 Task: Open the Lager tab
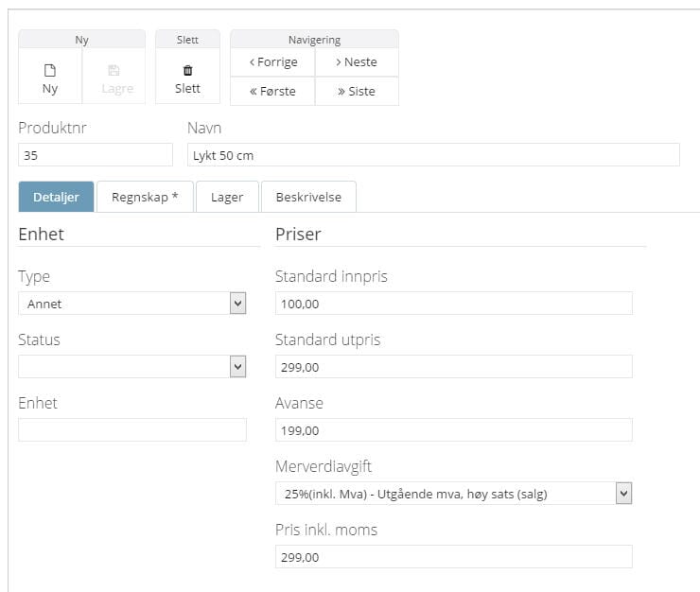tap(227, 198)
